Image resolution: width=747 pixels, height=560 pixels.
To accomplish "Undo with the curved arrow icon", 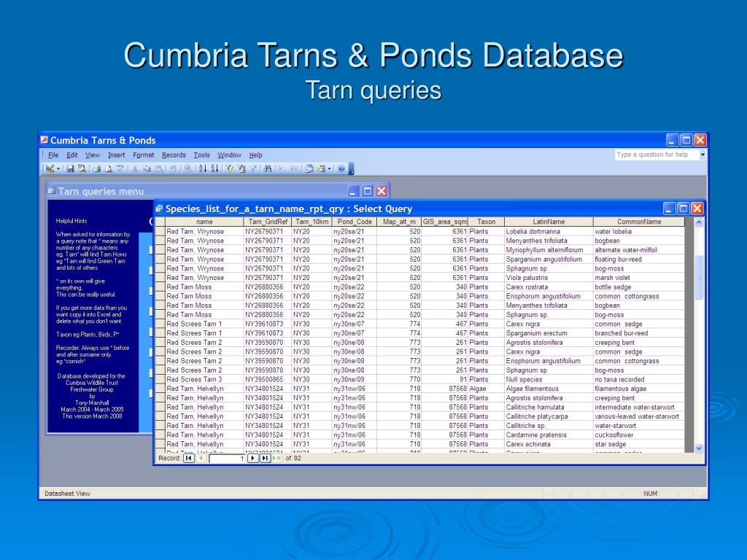I will pos(174,168).
